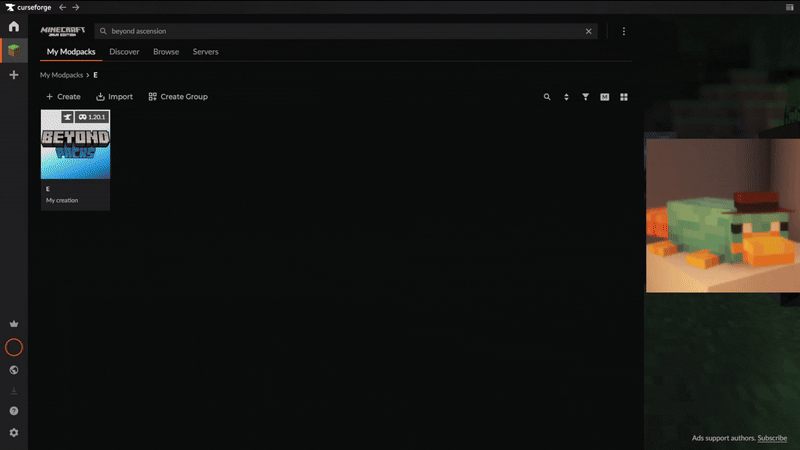This screenshot has width=800, height=450.
Task: Open the help question mark icon
Action: tap(14, 411)
